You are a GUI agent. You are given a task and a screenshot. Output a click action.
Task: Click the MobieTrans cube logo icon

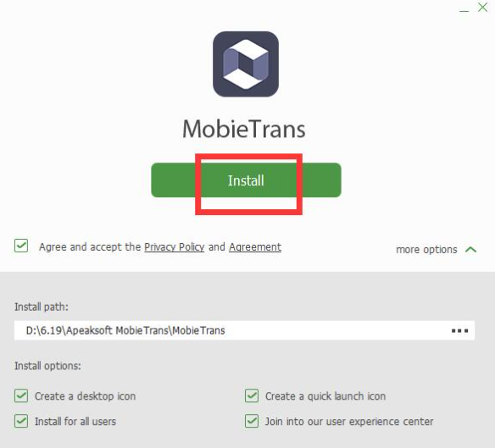click(246, 64)
